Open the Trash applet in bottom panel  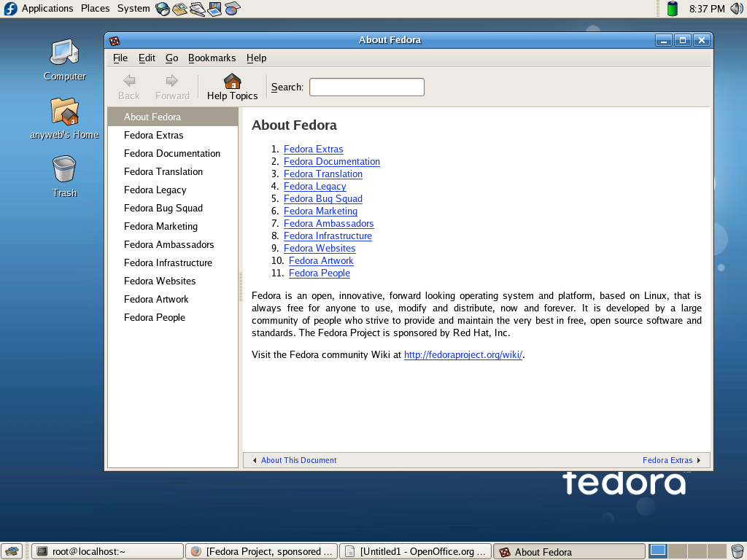(x=737, y=551)
